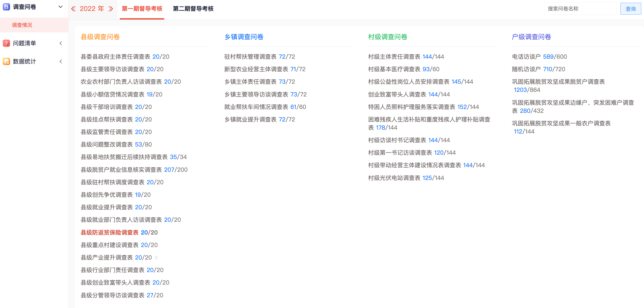The width and height of the screenshot is (644, 308).
Task: Click the 搜索问卷名称 search input field
Action: (580, 8)
